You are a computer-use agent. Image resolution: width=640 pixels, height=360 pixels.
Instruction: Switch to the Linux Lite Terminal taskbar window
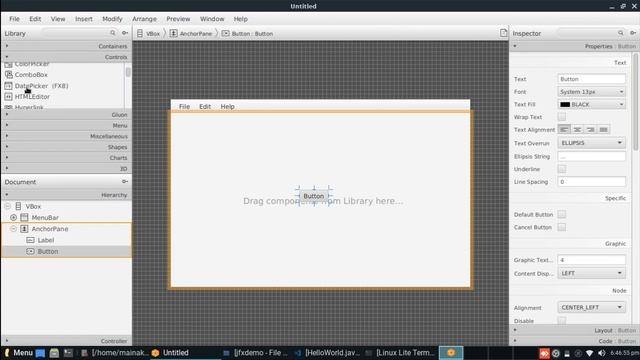[x=399, y=353]
